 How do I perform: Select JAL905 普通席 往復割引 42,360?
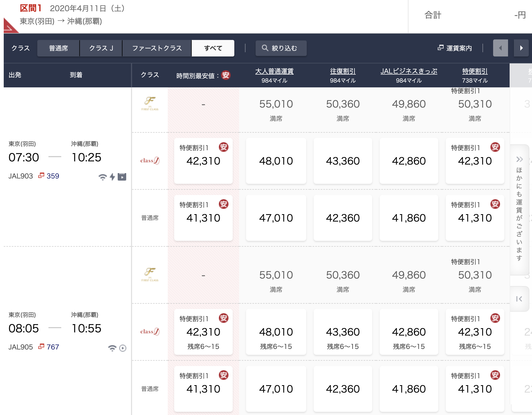pyautogui.click(x=343, y=389)
